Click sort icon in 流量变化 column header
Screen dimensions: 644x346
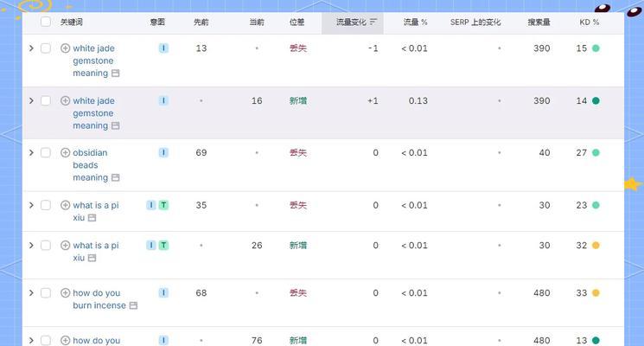(373, 22)
